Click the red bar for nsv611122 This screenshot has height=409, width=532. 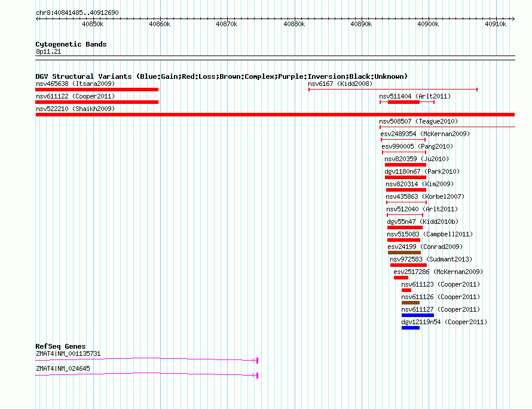[x=97, y=102]
